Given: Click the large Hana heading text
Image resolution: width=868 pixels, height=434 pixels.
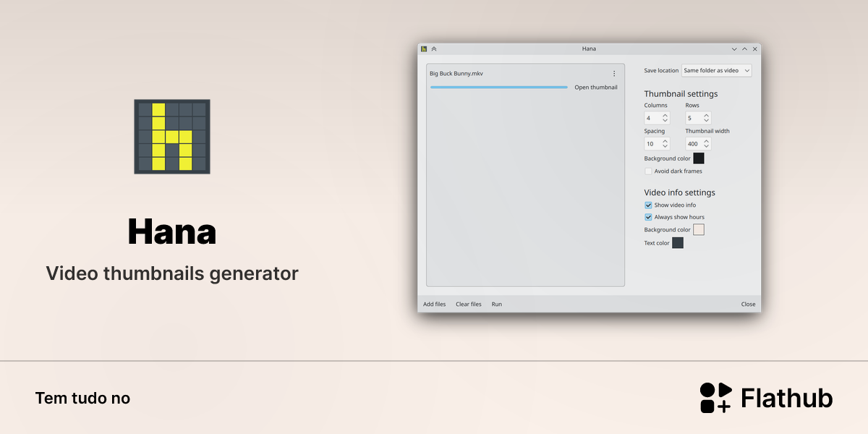Looking at the screenshot, I should pos(172,232).
